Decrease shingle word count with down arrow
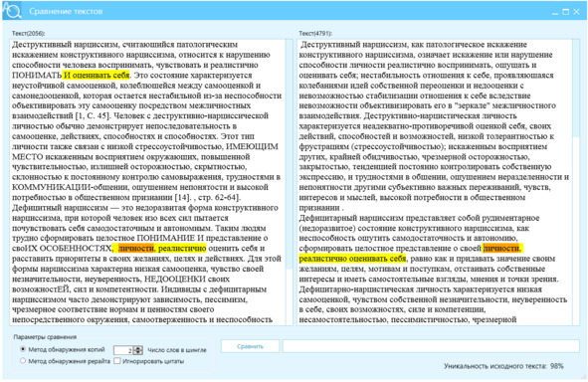588x382 pixels. pos(138,352)
